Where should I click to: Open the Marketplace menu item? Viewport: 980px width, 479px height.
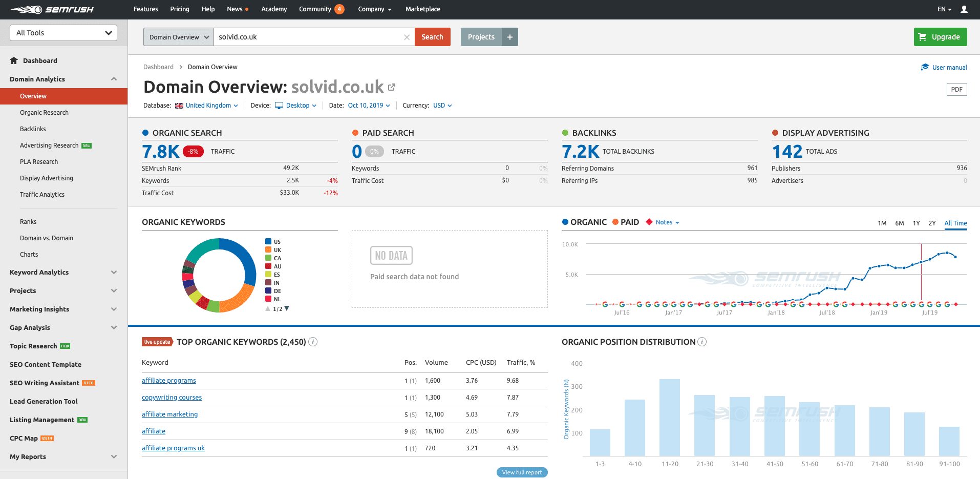pos(423,9)
